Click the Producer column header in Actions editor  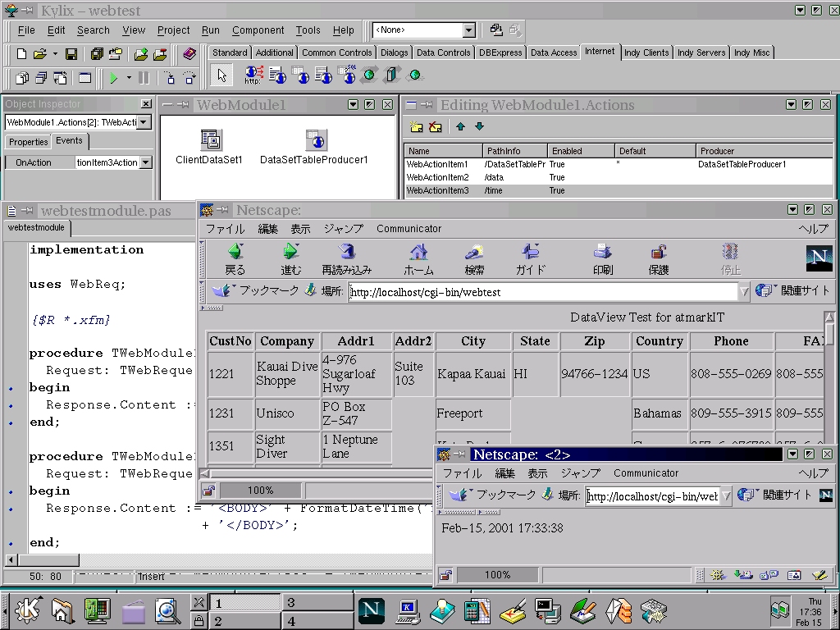pyautogui.click(x=765, y=151)
